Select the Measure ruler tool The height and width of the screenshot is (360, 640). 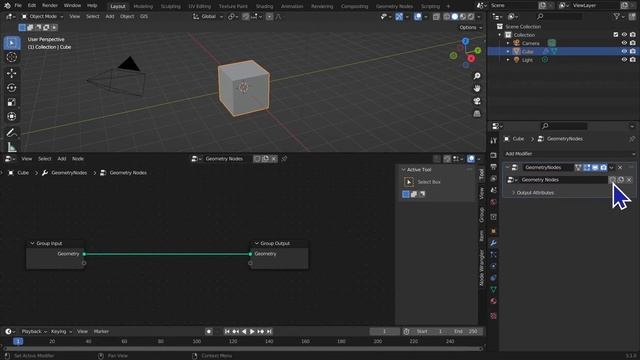(12, 147)
